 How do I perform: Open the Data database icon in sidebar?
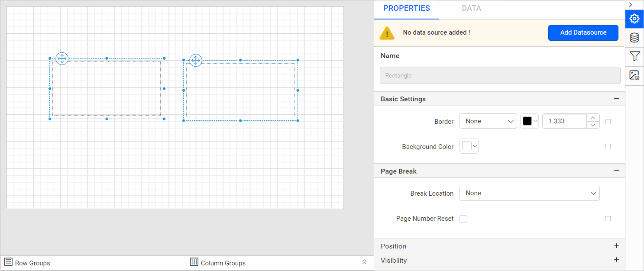pyautogui.click(x=634, y=38)
